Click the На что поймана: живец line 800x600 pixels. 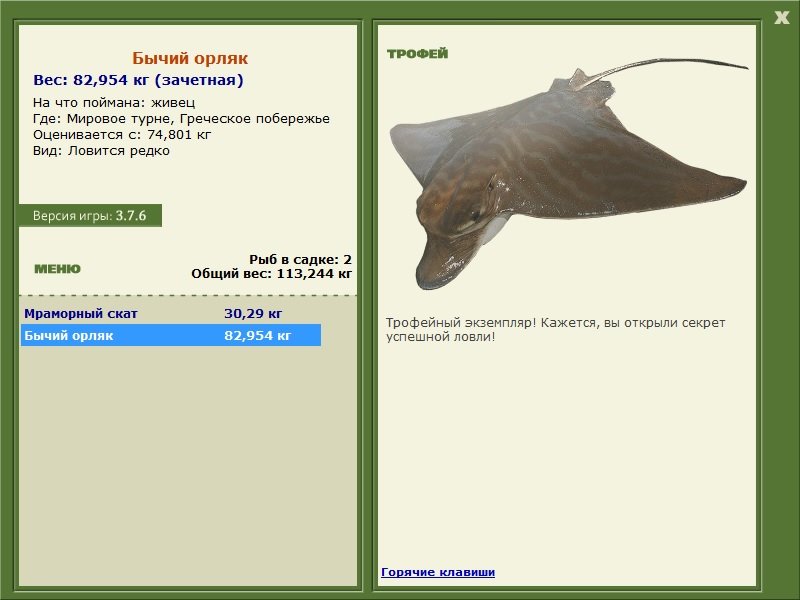(x=114, y=103)
